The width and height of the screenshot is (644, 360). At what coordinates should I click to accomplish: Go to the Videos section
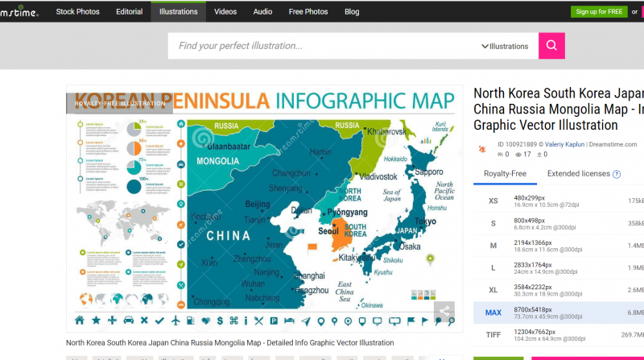tap(225, 12)
